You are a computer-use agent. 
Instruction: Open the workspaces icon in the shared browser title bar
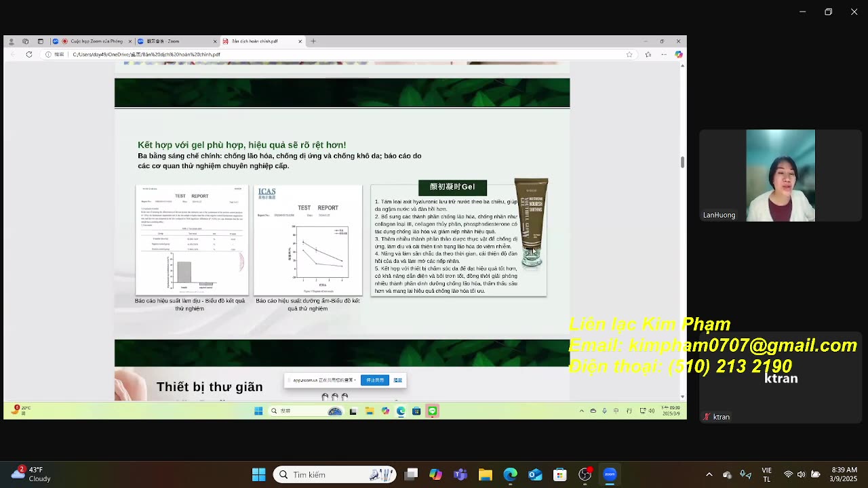coord(25,41)
